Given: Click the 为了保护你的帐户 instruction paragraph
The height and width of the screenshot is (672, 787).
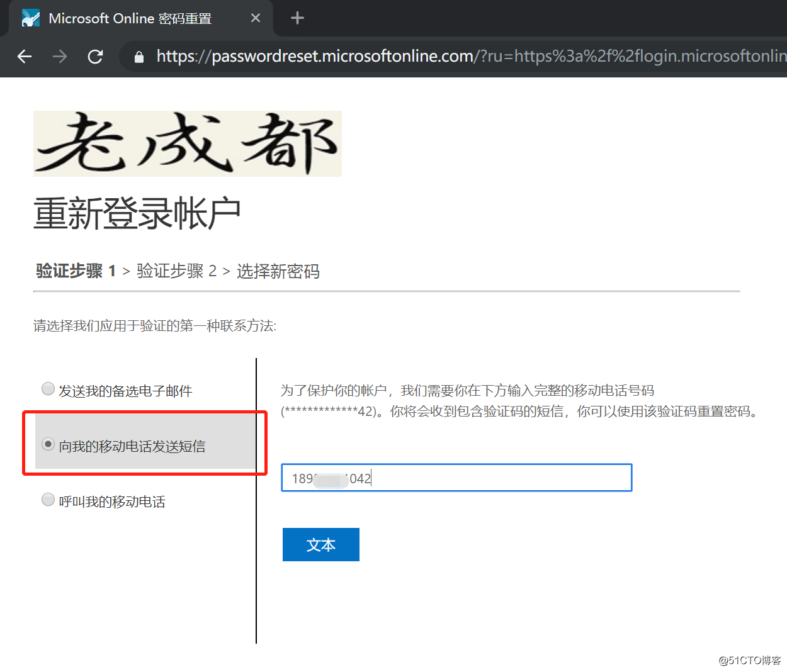Looking at the screenshot, I should pos(519,401).
